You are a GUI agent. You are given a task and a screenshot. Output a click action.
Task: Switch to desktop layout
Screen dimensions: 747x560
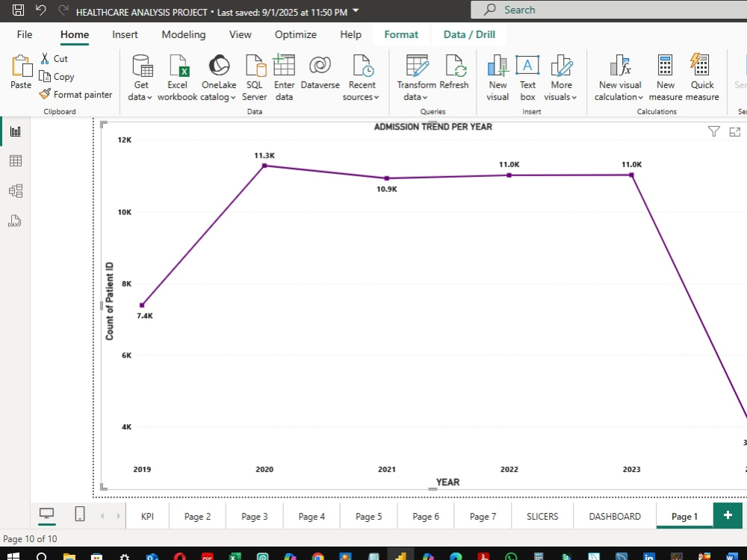[46, 514]
